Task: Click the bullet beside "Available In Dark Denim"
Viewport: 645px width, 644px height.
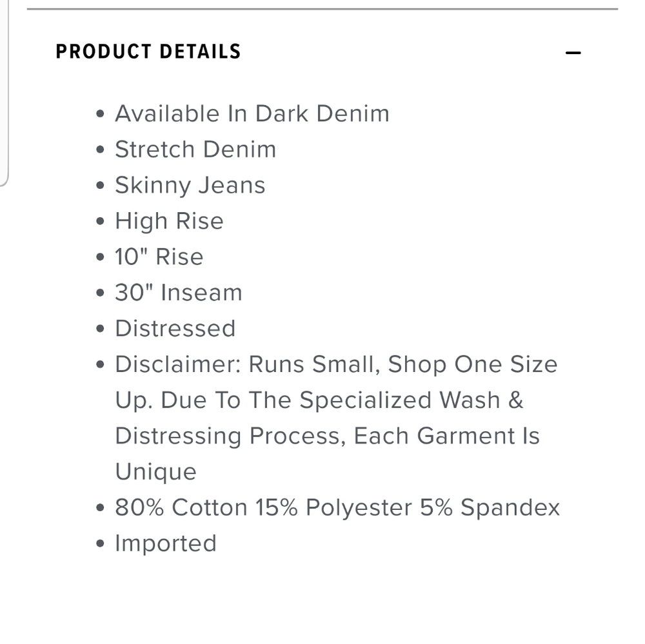Action: (x=100, y=114)
